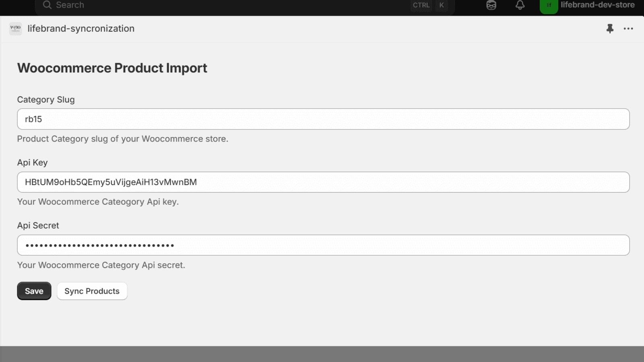Focus the top Search field

[x=225, y=5]
